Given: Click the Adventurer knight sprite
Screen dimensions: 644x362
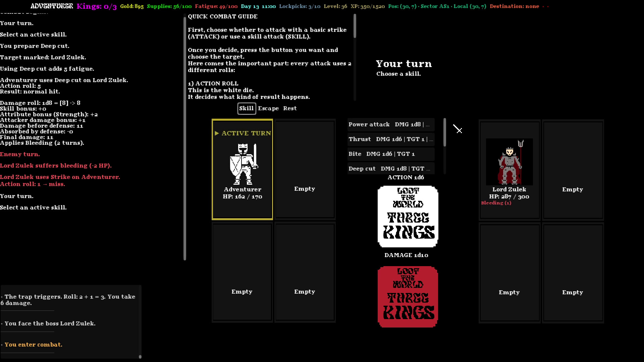Looking at the screenshot, I should coord(243,164).
